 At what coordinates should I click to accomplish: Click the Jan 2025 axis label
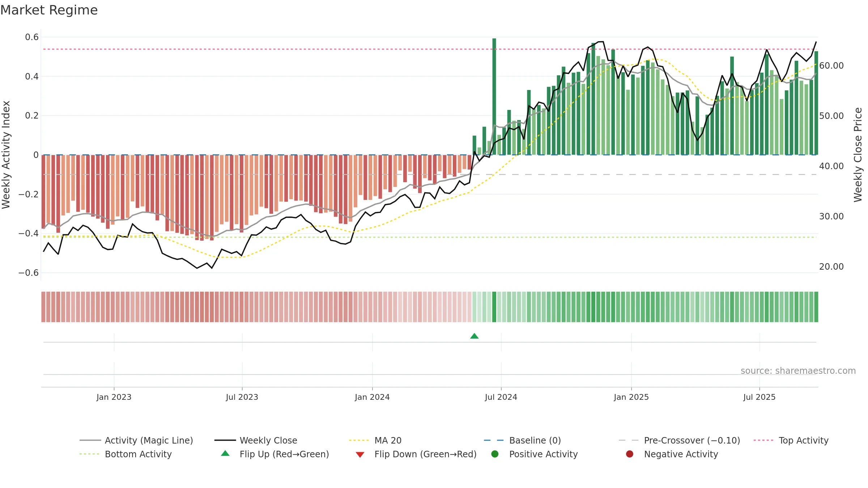(631, 397)
